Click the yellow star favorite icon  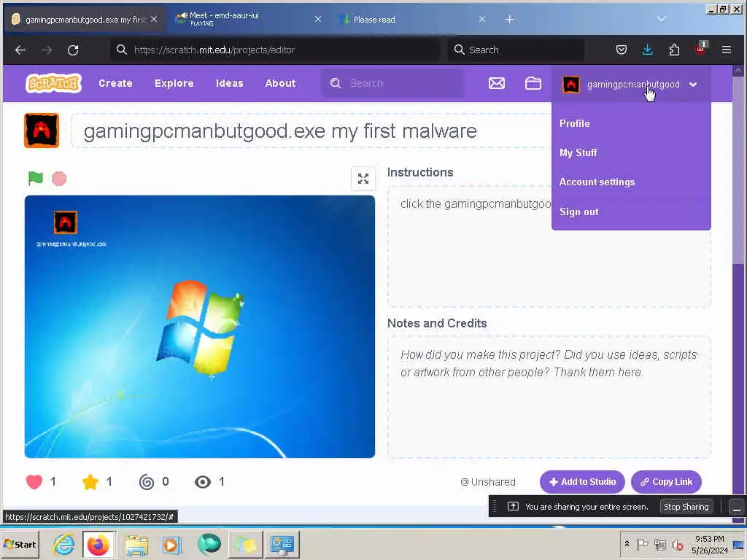[x=90, y=482]
